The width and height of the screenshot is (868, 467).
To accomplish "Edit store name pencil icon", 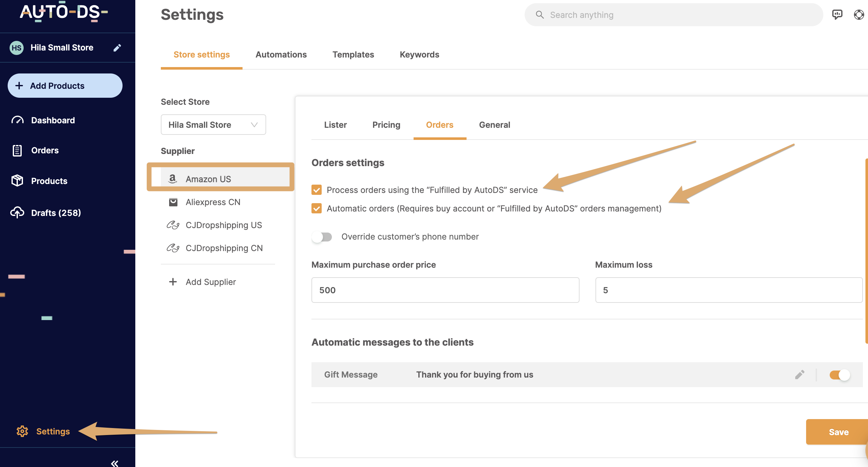I will (x=117, y=48).
